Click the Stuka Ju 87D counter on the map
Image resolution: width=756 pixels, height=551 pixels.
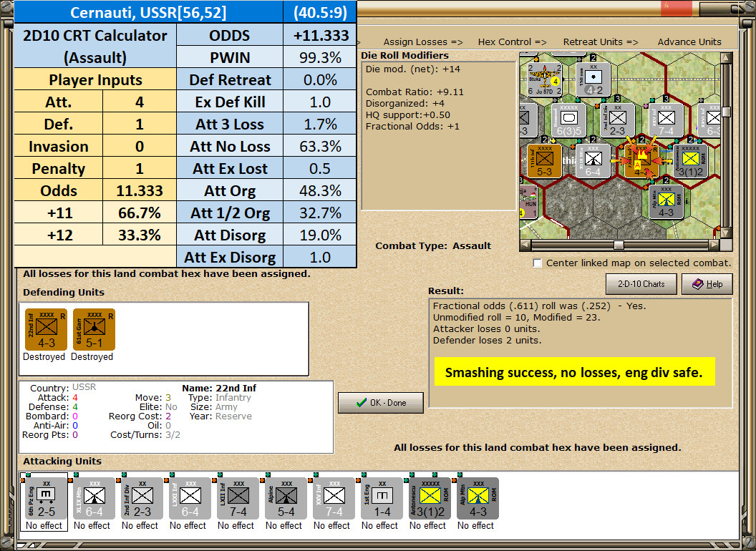(x=544, y=79)
